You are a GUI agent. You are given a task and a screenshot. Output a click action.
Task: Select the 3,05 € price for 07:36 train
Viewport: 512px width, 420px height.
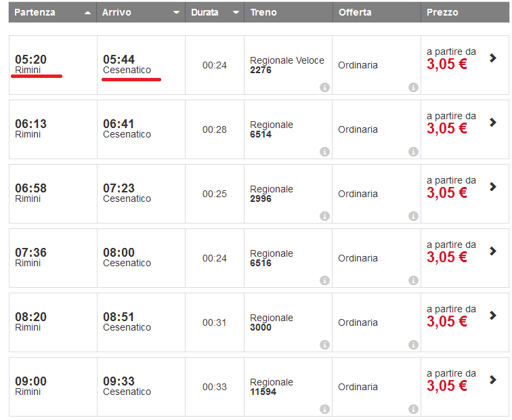(447, 257)
